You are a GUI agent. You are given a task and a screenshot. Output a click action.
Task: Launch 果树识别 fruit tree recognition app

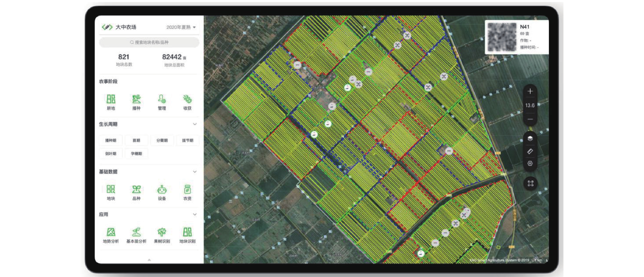(162, 235)
